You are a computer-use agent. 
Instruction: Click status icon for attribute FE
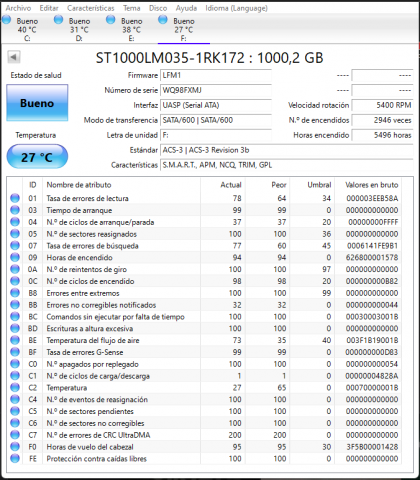tap(15, 458)
